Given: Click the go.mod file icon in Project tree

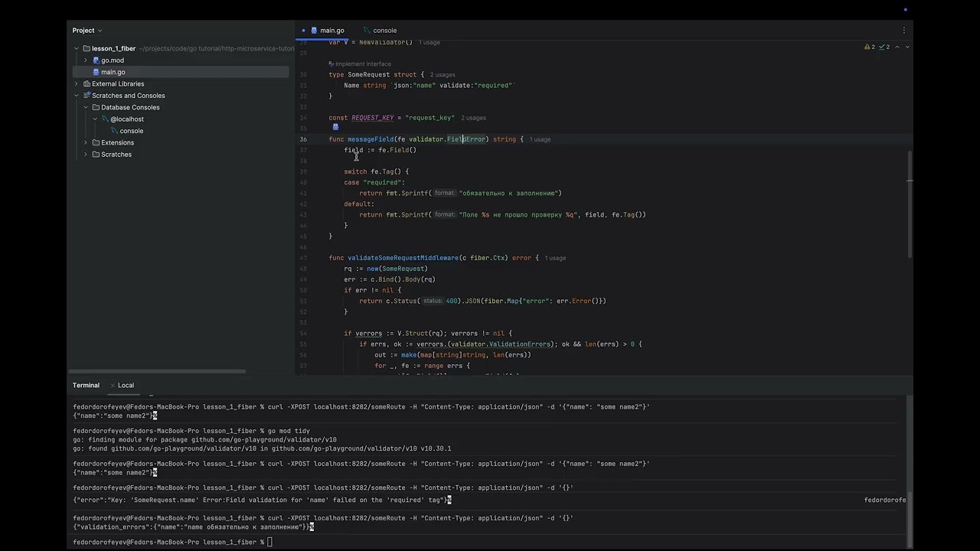Looking at the screenshot, I should (96, 60).
